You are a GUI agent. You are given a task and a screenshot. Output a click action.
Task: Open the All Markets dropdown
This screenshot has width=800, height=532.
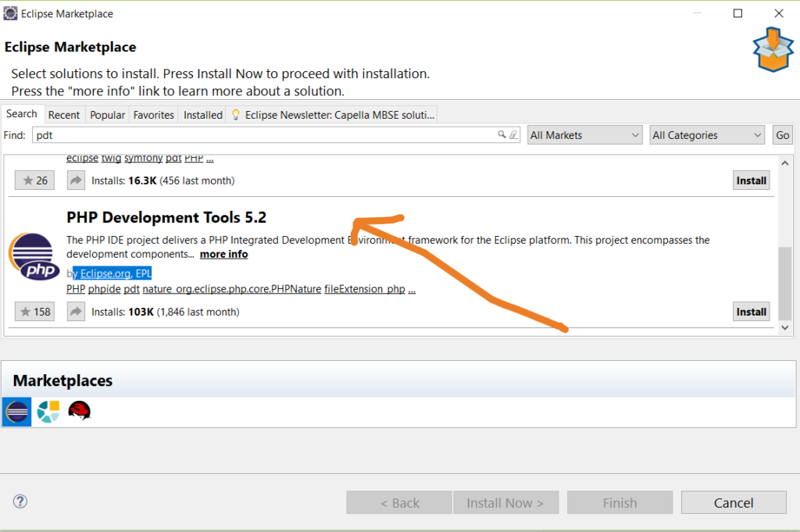tap(584, 134)
